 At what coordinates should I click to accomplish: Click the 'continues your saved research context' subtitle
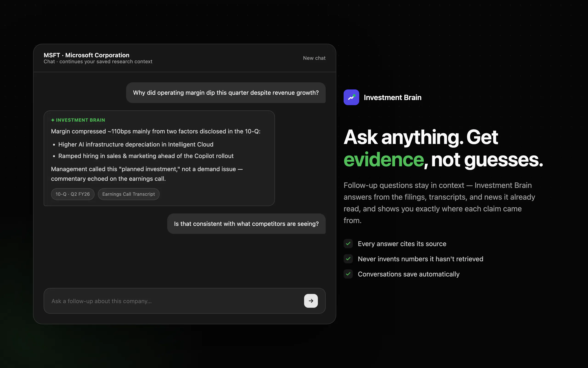click(x=106, y=62)
